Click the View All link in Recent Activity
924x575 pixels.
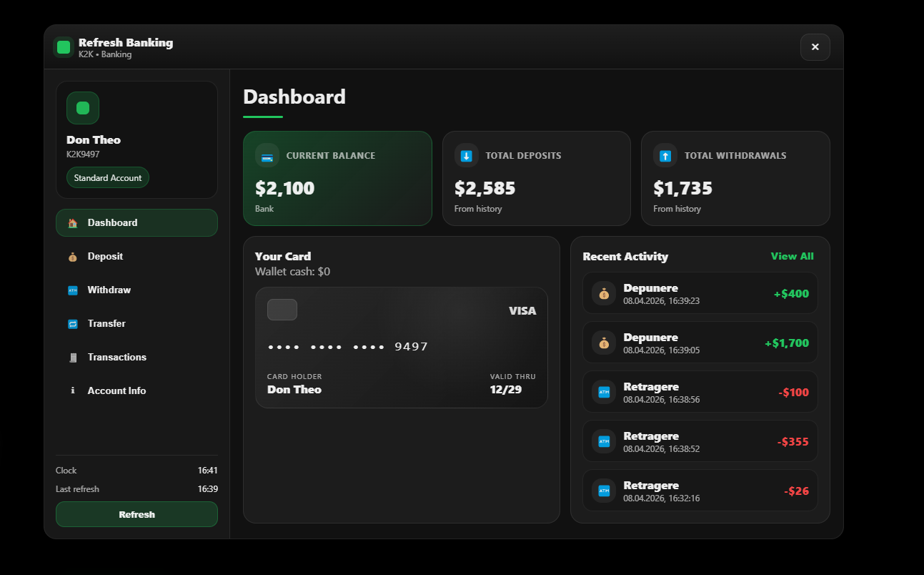[792, 257]
